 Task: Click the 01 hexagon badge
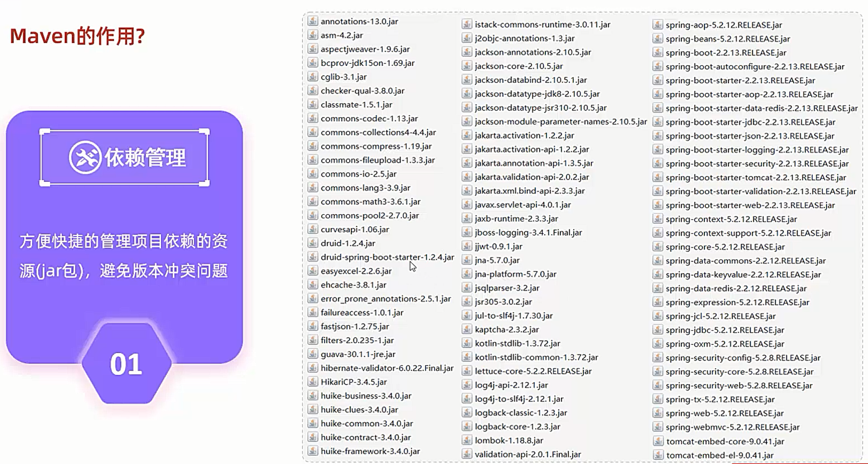click(x=126, y=364)
